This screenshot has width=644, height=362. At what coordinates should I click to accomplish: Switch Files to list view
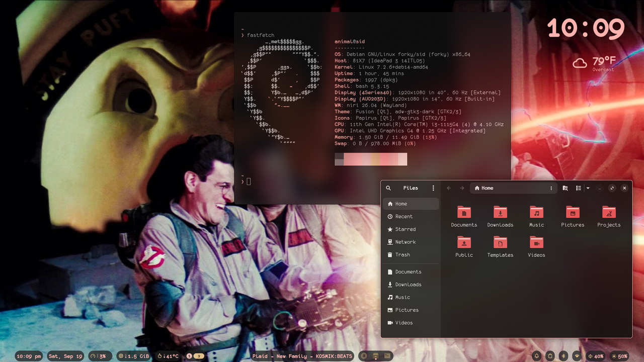pyautogui.click(x=579, y=188)
